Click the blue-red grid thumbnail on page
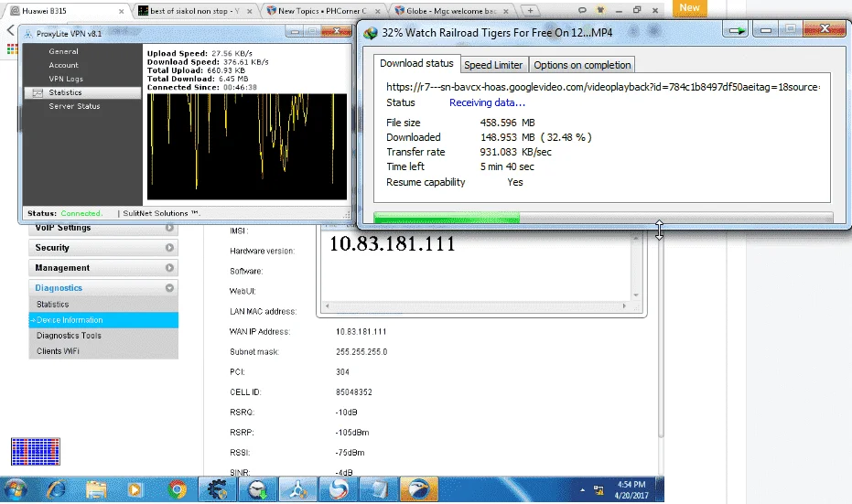The image size is (852, 504). click(x=36, y=452)
